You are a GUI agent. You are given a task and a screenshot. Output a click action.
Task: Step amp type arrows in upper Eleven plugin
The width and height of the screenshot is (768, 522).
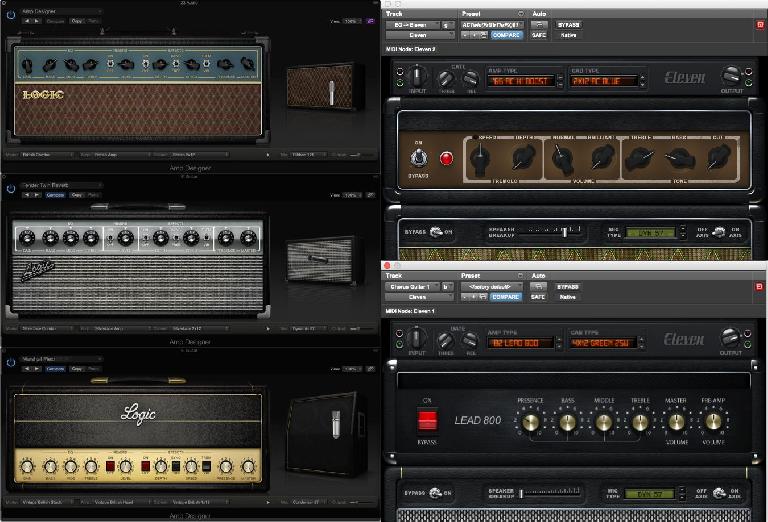point(560,81)
